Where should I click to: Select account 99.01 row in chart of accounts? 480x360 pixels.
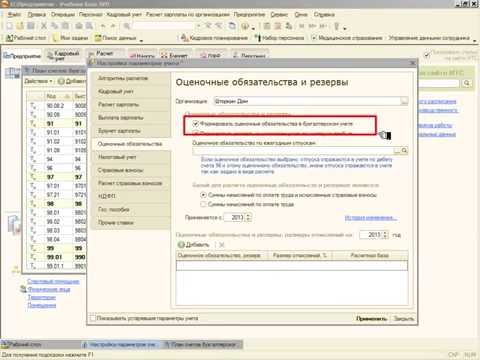[x=57, y=257]
